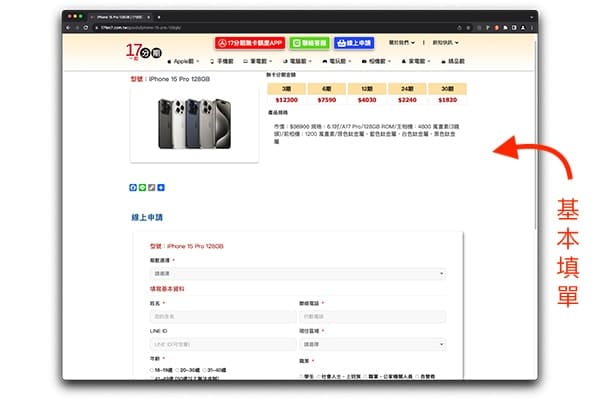Click the LINE share icon
The height and width of the screenshot is (400, 600).
pos(142,188)
